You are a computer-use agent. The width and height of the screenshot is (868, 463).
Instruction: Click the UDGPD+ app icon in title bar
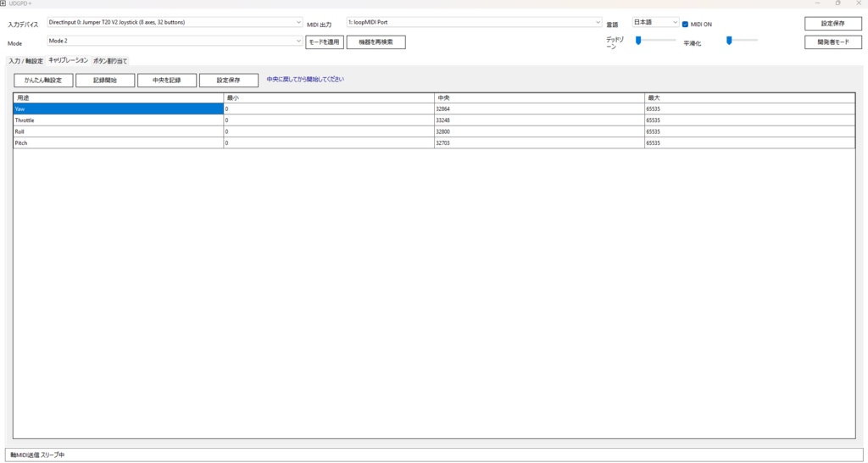pos(3,3)
